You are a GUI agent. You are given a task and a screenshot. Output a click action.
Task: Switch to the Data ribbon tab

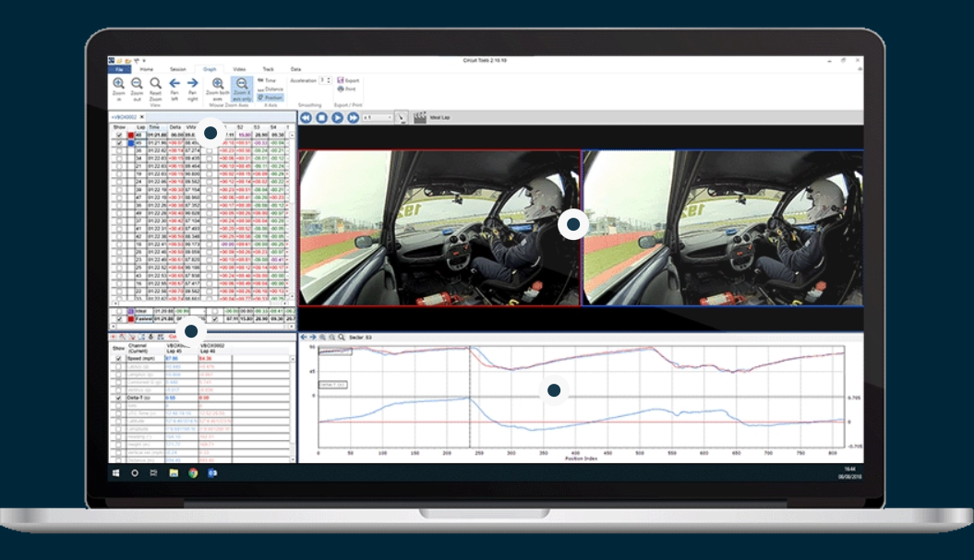[x=295, y=69]
